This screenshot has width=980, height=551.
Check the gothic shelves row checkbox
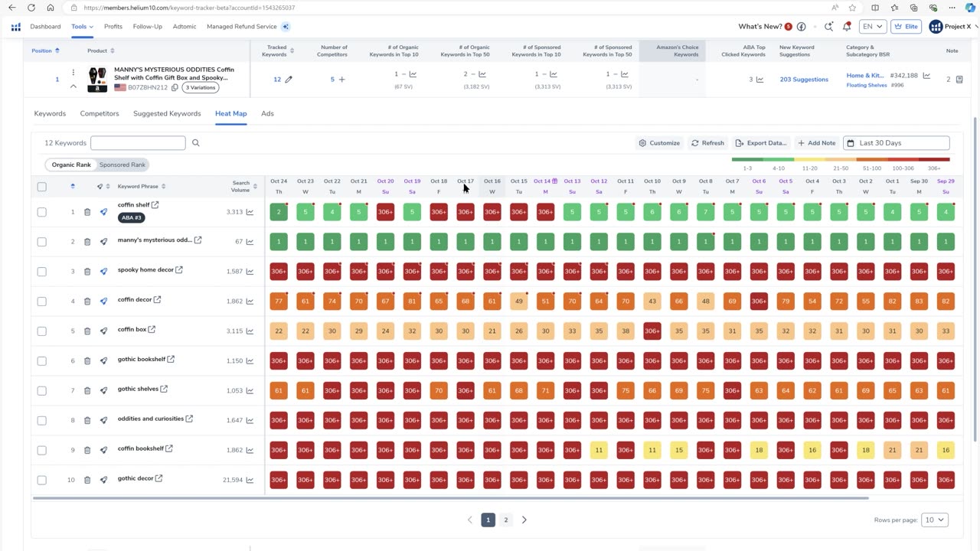[x=42, y=391]
